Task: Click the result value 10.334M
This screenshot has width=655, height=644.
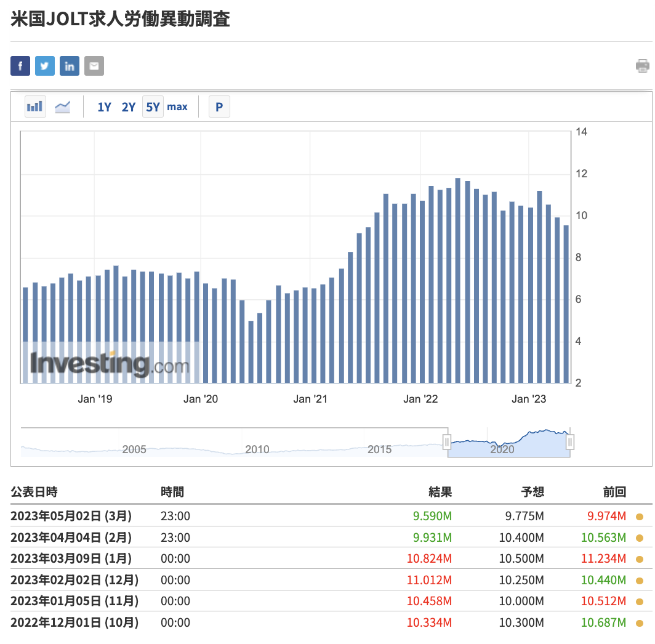Action: click(430, 622)
